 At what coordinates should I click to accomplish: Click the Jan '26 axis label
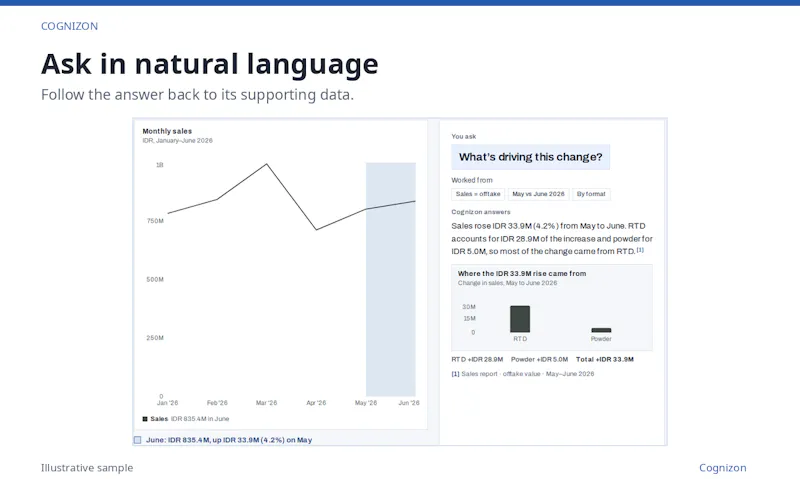tap(167, 403)
